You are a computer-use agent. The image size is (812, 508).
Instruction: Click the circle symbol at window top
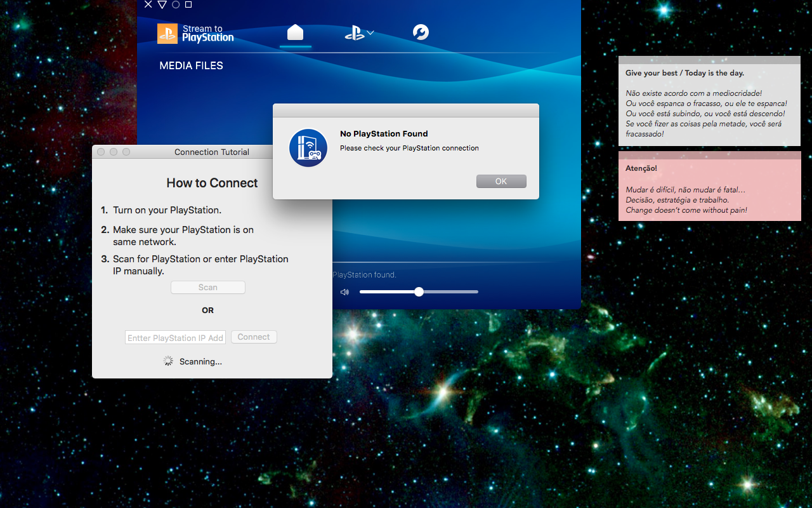(x=176, y=4)
